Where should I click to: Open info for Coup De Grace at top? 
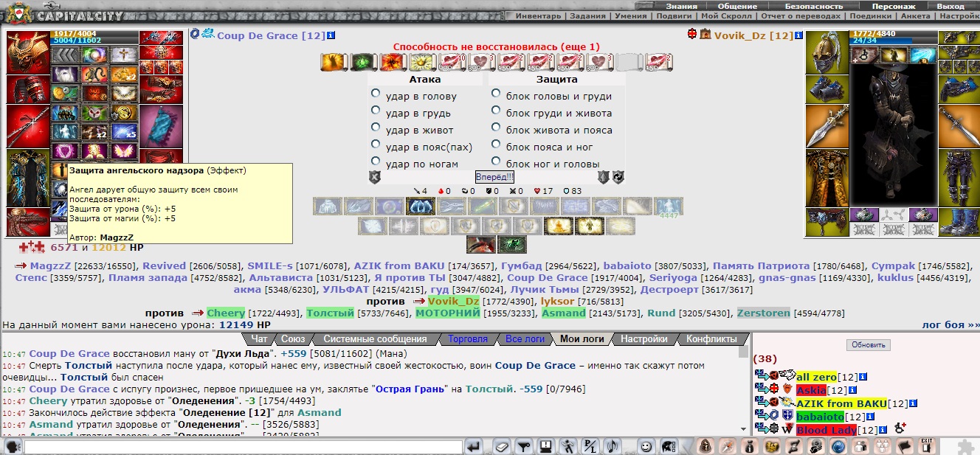pos(331,35)
